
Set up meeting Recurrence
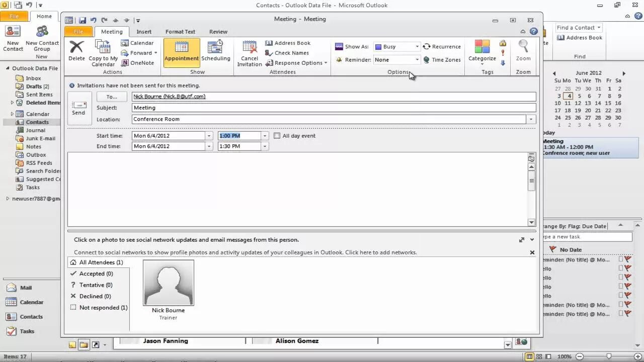click(x=442, y=47)
